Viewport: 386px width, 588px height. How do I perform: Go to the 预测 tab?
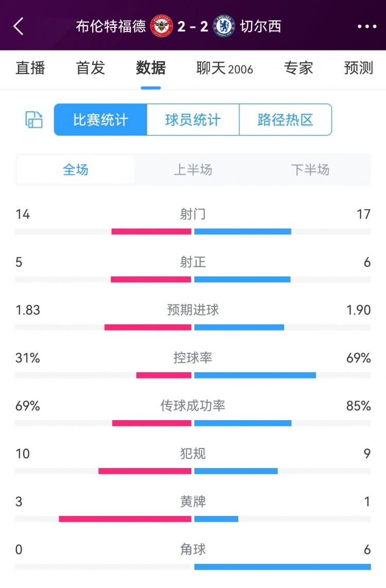[x=359, y=68]
